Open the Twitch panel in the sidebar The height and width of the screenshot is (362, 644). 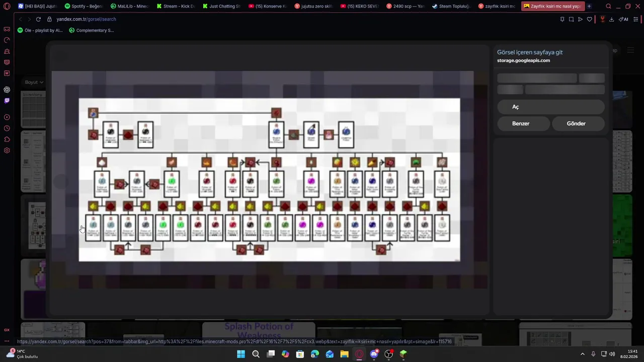(7, 101)
